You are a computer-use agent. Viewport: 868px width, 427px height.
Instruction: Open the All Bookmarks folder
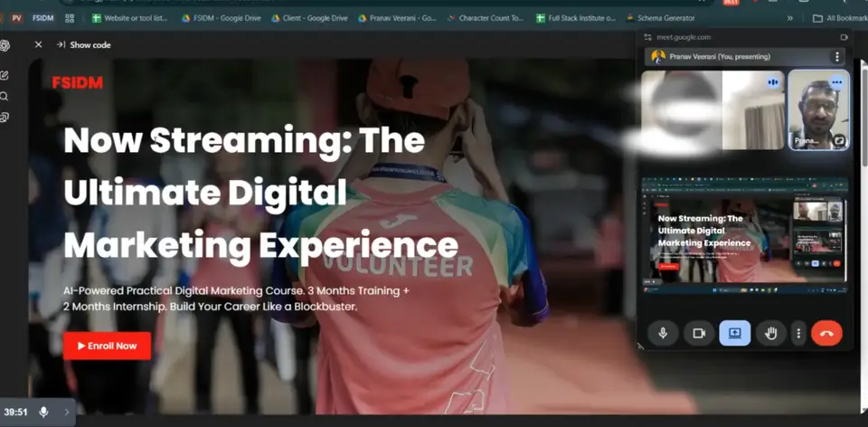pos(840,18)
